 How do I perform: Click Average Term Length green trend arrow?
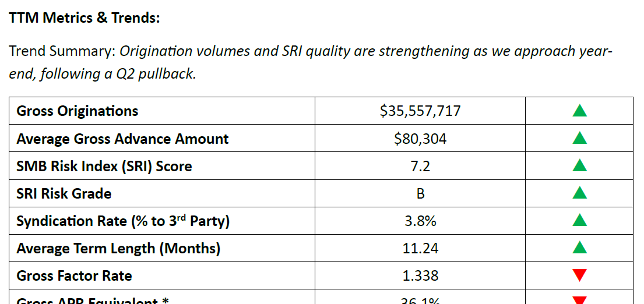tap(579, 248)
